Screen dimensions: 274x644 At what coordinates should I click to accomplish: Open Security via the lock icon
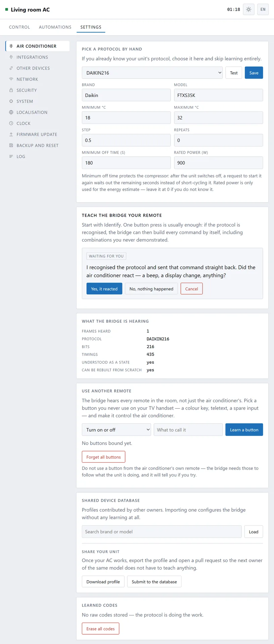pos(11,90)
